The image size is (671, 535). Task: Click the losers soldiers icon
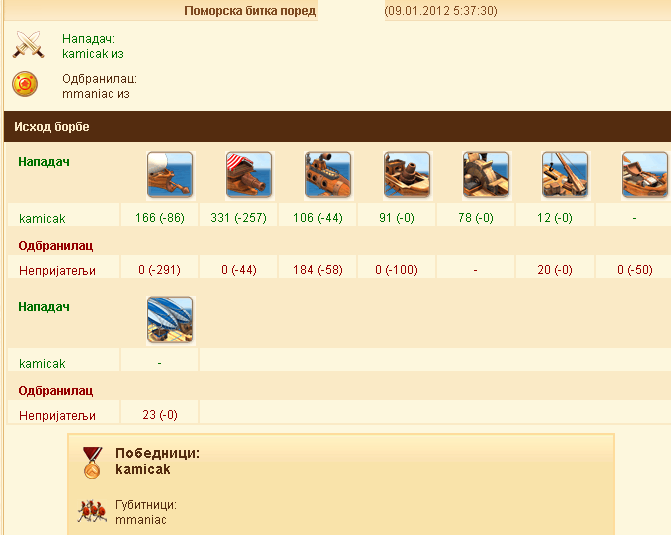point(92,511)
